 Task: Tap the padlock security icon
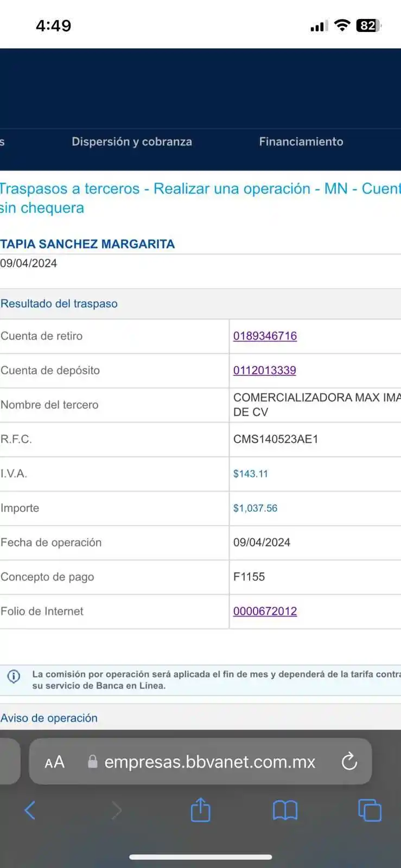[x=93, y=762]
